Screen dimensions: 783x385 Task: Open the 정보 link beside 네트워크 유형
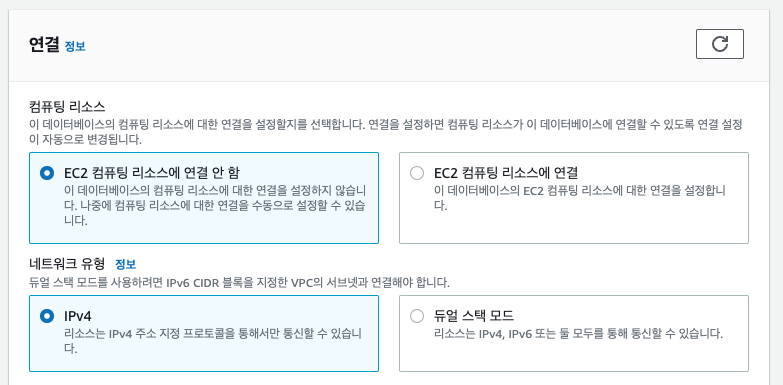[x=126, y=264]
